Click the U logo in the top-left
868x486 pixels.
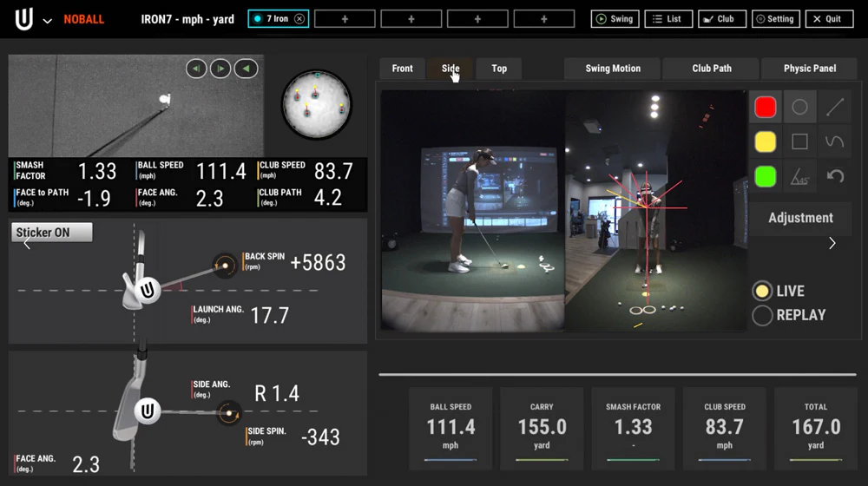coord(23,19)
